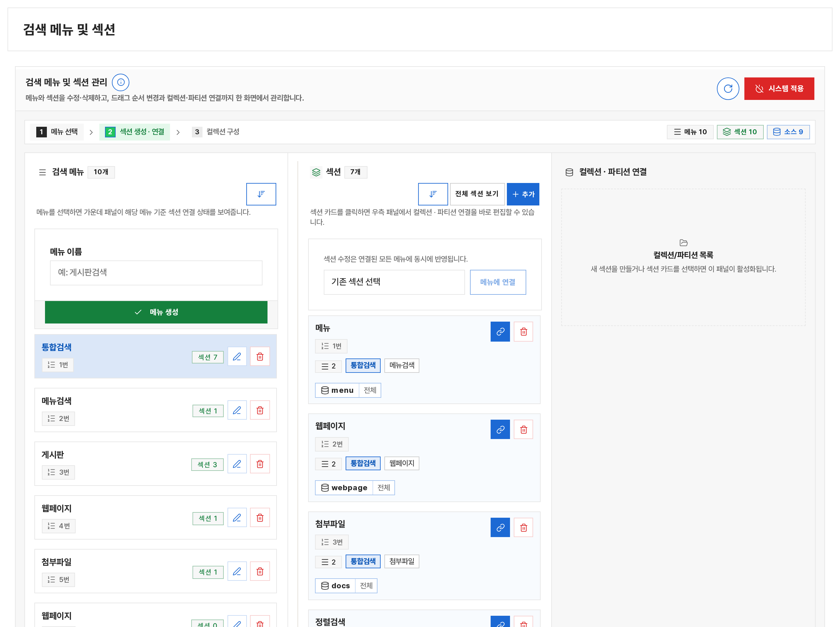Edit the 게시판 menu with pencil icon
This screenshot has width=840, height=627.
[237, 464]
